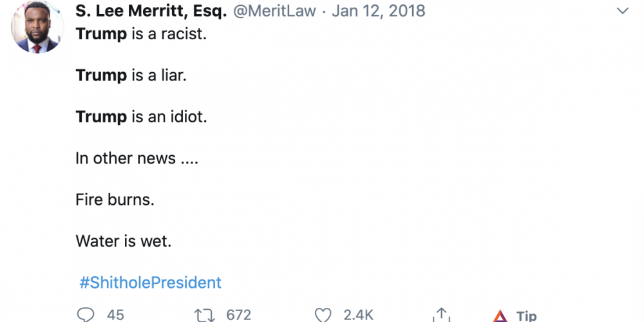Click the bold Trump in "is a liar"
This screenshot has height=322, width=644.
tap(101, 75)
